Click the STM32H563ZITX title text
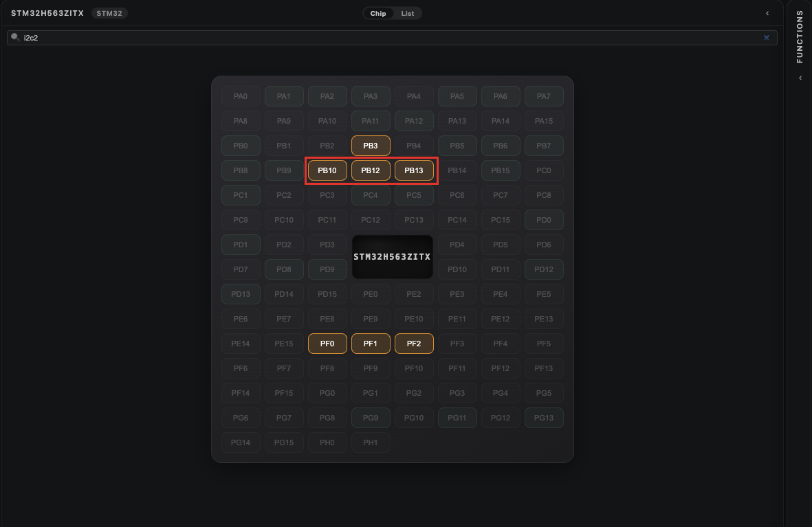The width and height of the screenshot is (812, 527). (47, 14)
